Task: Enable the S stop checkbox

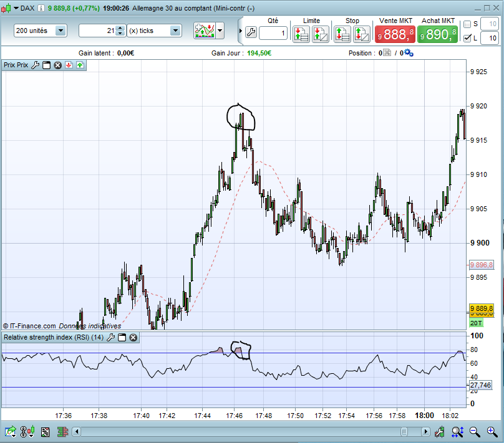Action: [x=467, y=24]
